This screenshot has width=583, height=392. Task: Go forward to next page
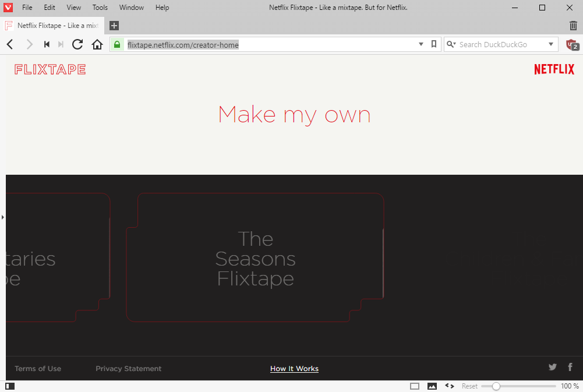tap(29, 45)
